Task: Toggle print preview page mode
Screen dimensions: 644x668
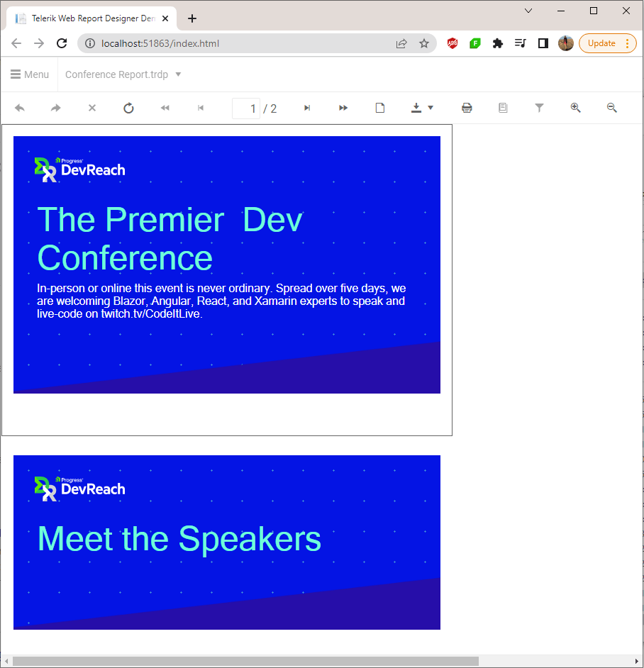Action: pyautogui.click(x=379, y=108)
